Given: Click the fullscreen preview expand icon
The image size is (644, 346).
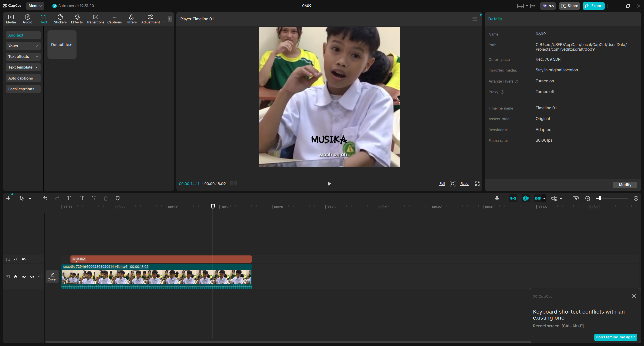Looking at the screenshot, I should coord(477,184).
